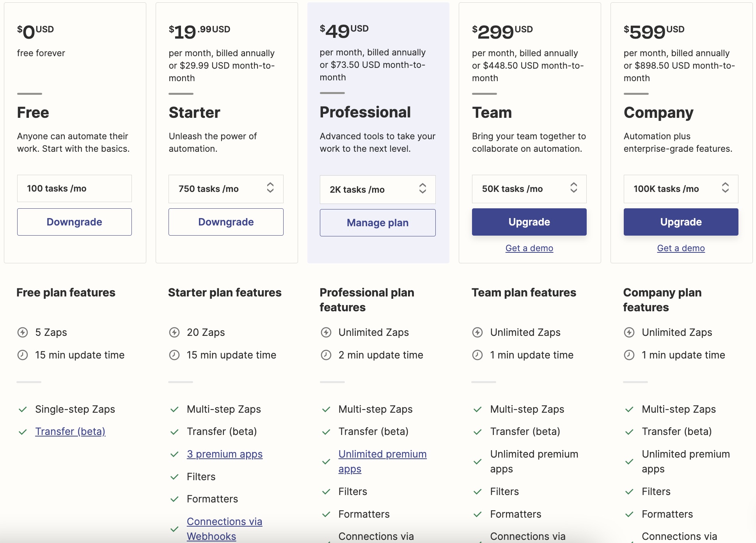This screenshot has height=543, width=756.
Task: Click the Manage plan button
Action: point(378,223)
